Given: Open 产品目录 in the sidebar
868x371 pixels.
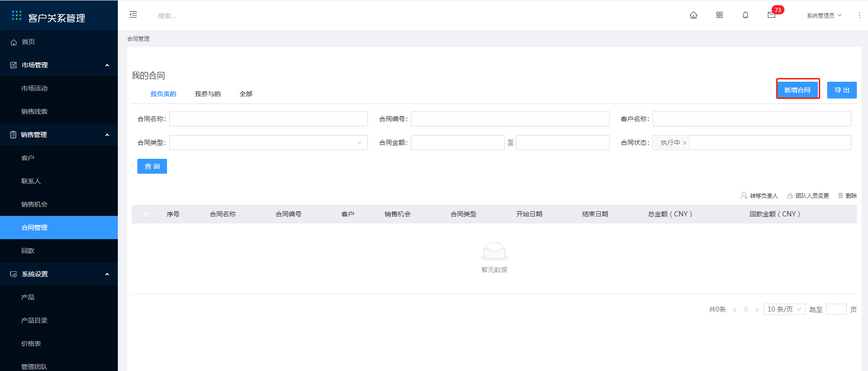Looking at the screenshot, I should coord(59,320).
